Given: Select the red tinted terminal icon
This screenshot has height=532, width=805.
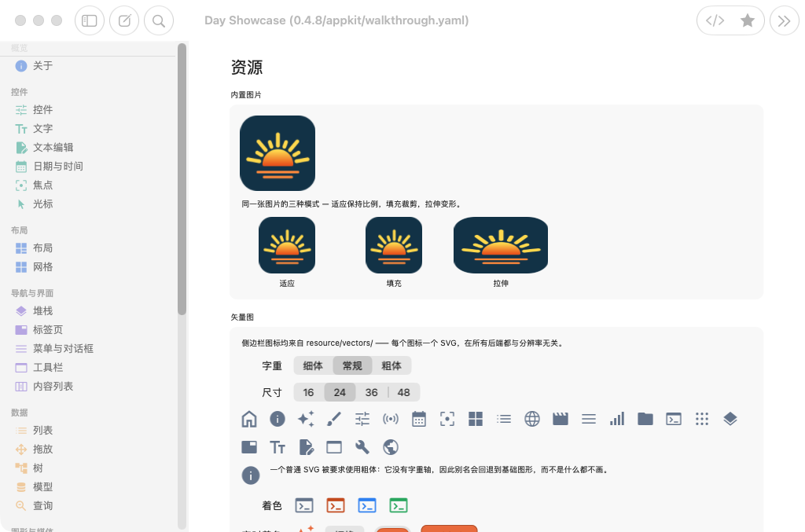Looking at the screenshot, I should point(336,506).
